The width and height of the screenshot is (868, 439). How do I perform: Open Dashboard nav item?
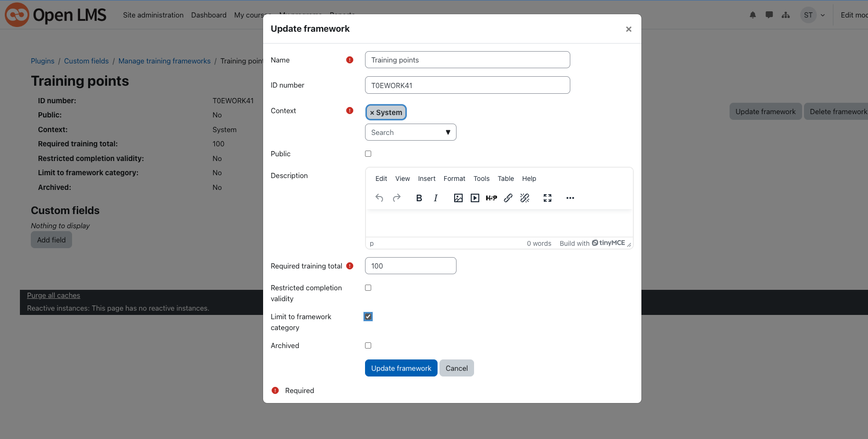(x=209, y=15)
